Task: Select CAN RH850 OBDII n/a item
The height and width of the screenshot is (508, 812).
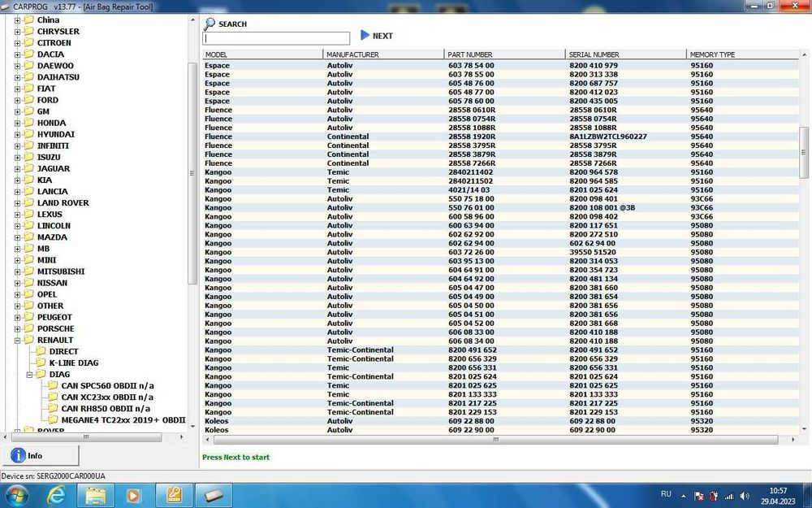Action: coord(106,409)
